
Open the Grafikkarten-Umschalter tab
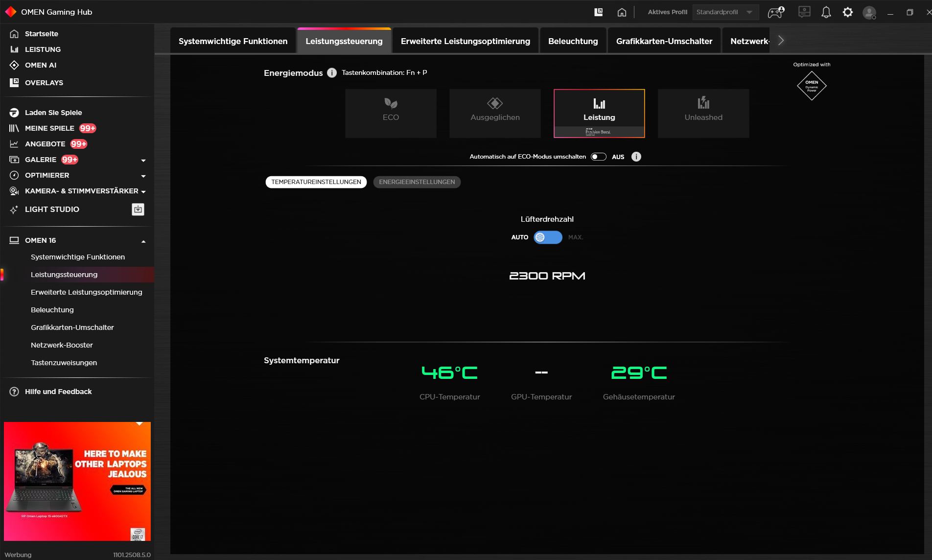pos(664,41)
